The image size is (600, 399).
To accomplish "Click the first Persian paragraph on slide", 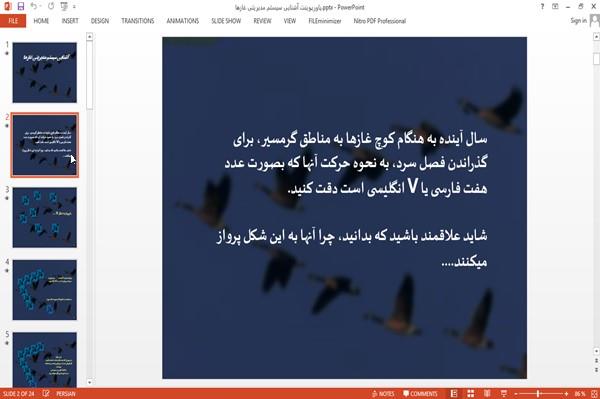I will [x=356, y=164].
